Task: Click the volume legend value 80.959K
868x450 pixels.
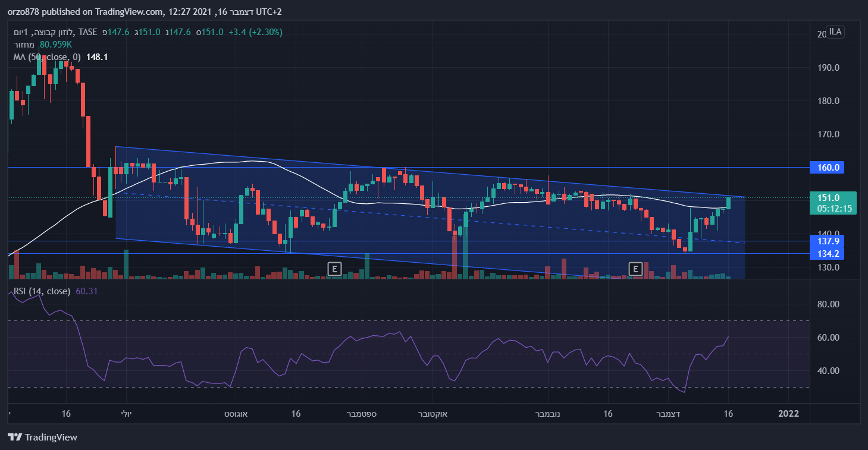Action: [56, 45]
